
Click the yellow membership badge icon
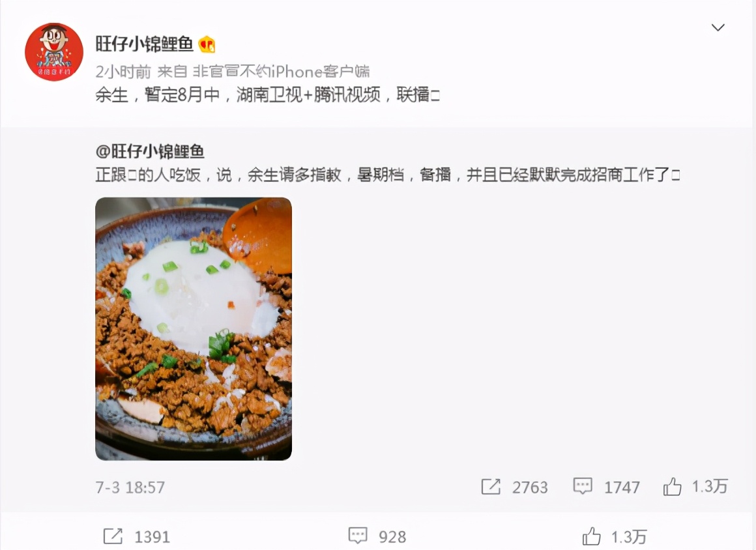click(207, 45)
